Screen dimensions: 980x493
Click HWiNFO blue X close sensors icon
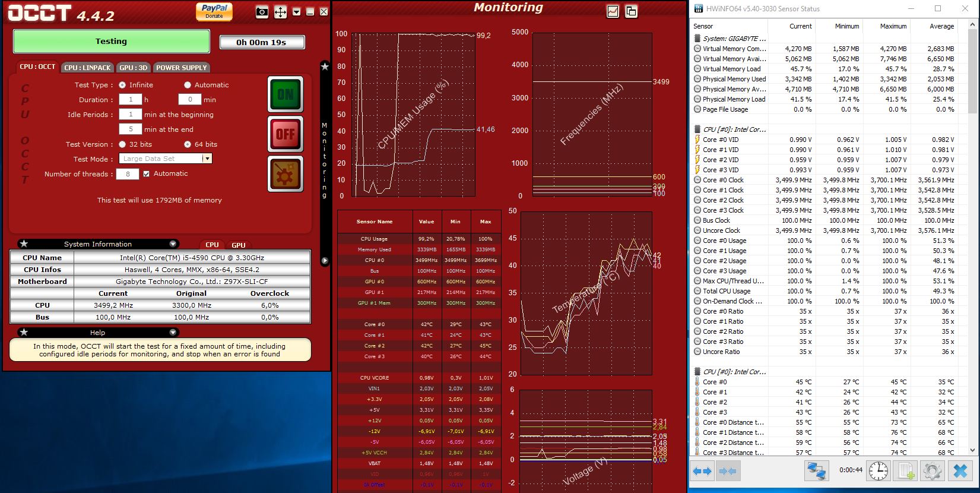pyautogui.click(x=960, y=471)
